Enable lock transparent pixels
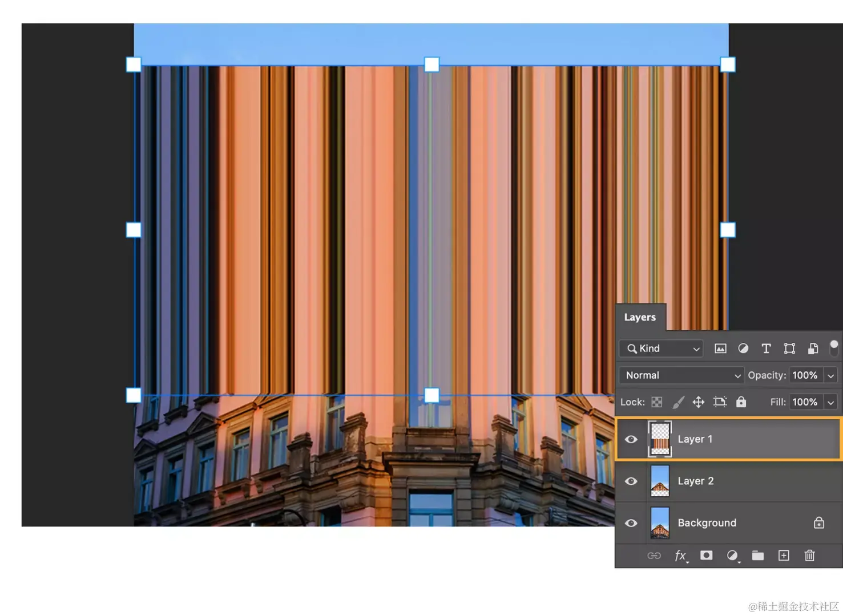The width and height of the screenshot is (843, 616). coord(656,402)
